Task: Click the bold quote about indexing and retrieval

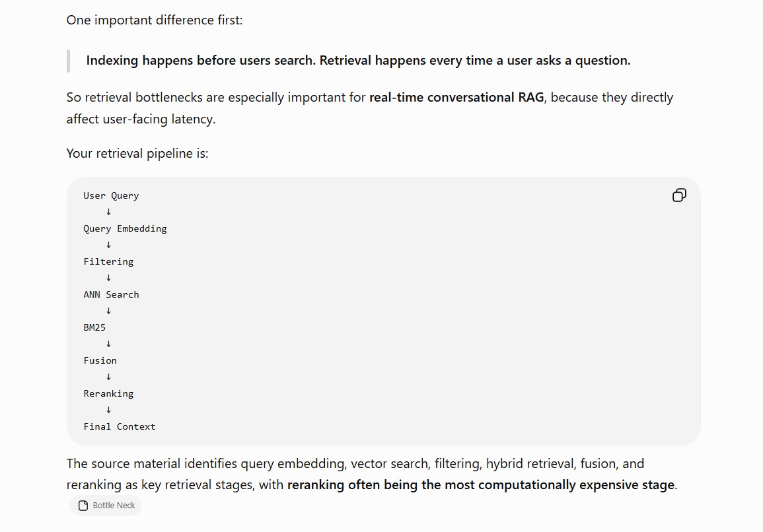Action: click(x=358, y=60)
